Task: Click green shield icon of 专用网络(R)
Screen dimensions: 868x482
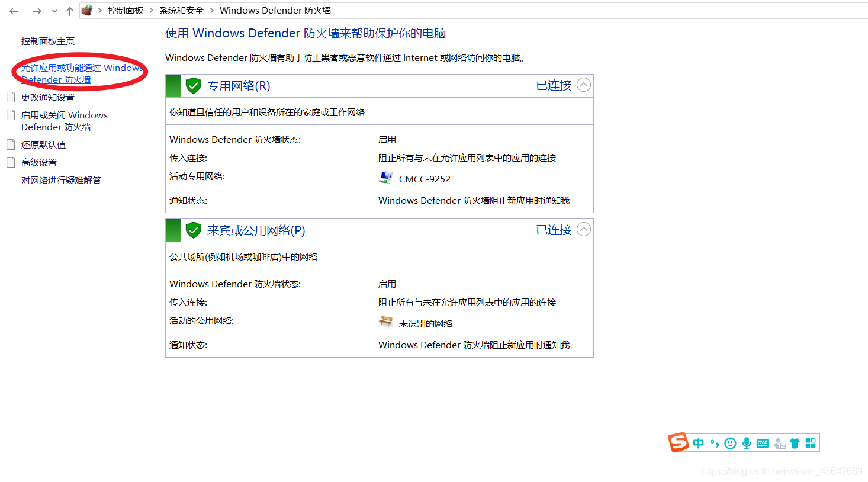Action: (x=194, y=86)
